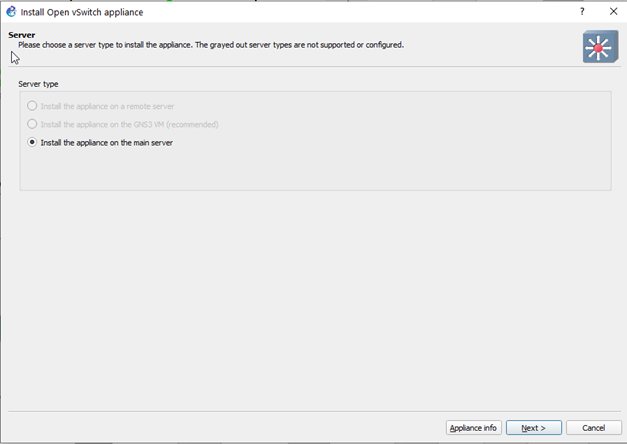
Task: Click the 'Install the appliance on a remote server' label
Action: 107,106
